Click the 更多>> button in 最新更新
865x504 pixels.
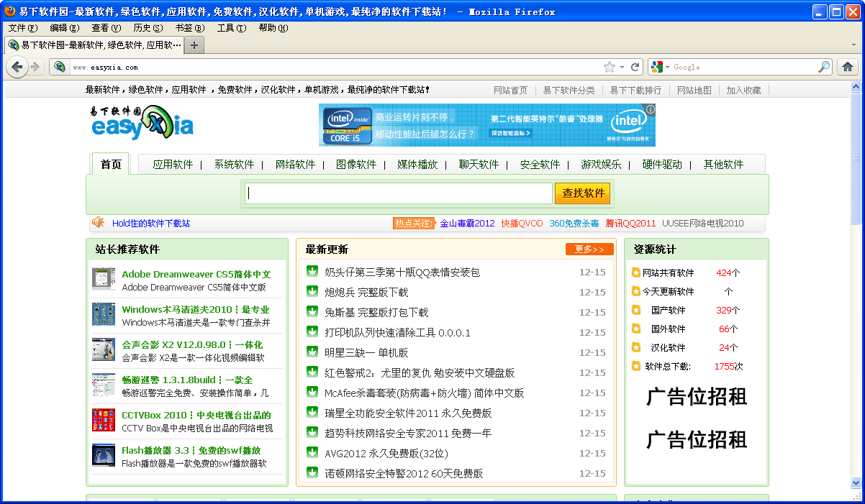click(589, 249)
